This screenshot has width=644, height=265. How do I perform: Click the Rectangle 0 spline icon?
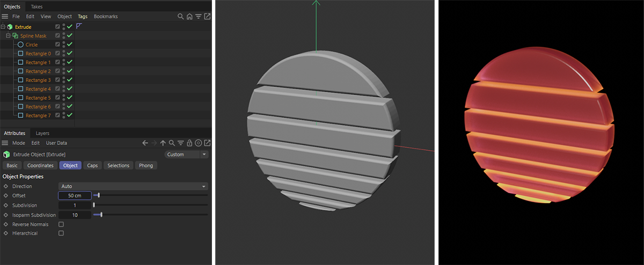click(x=20, y=54)
